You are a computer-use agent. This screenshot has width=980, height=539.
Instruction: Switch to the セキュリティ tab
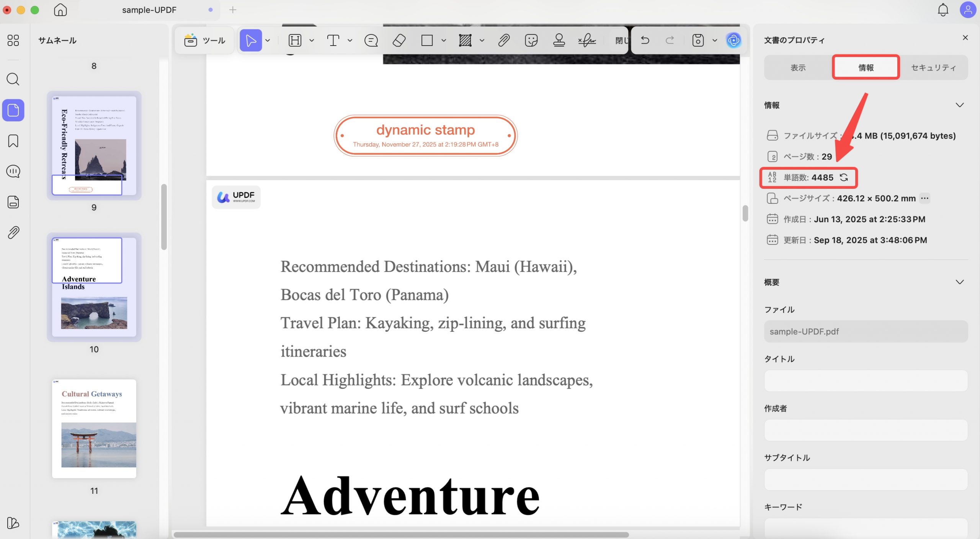tap(933, 68)
